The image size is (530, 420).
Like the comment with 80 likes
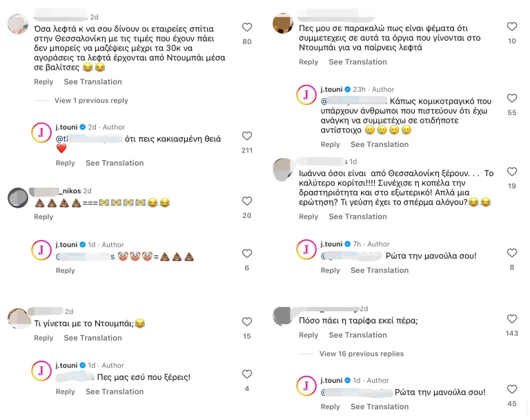(x=246, y=28)
